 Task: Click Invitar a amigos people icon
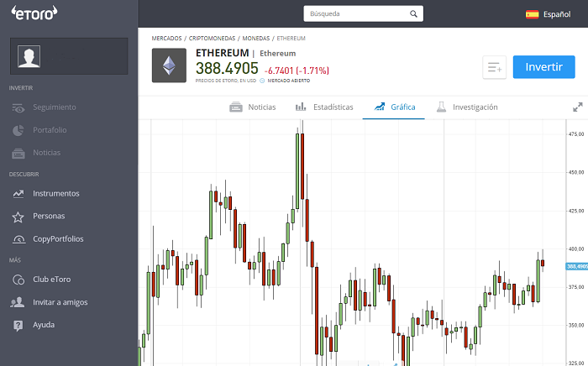point(18,302)
